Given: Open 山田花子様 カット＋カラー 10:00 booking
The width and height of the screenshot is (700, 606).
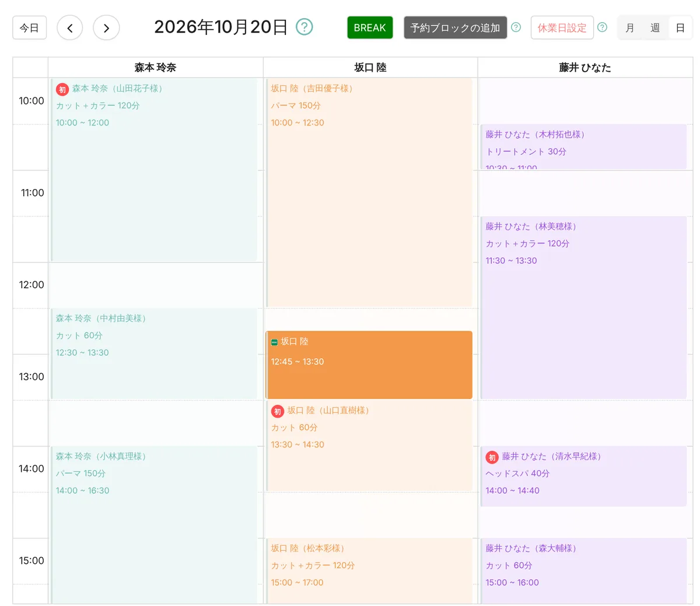Looking at the screenshot, I should 154,170.
